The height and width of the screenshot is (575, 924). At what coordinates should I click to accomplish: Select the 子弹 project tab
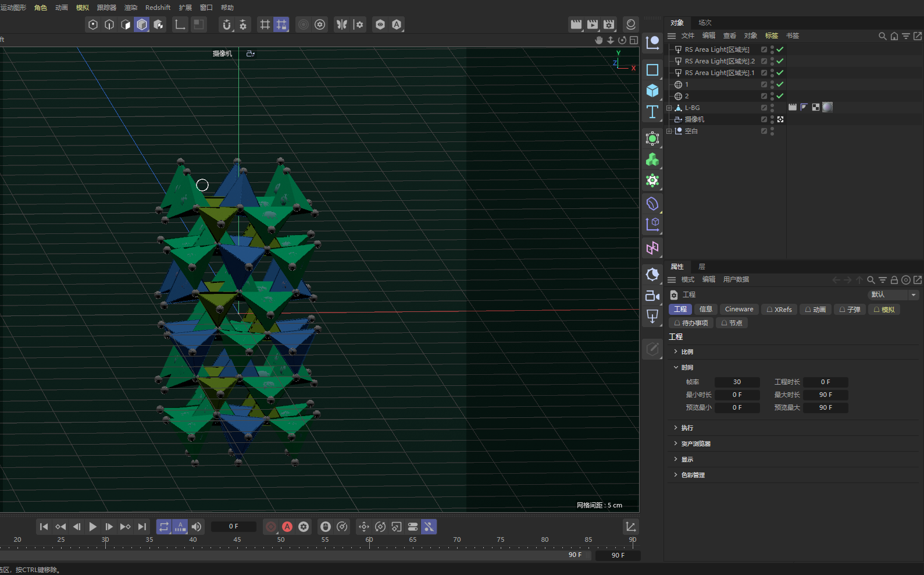pyautogui.click(x=850, y=310)
